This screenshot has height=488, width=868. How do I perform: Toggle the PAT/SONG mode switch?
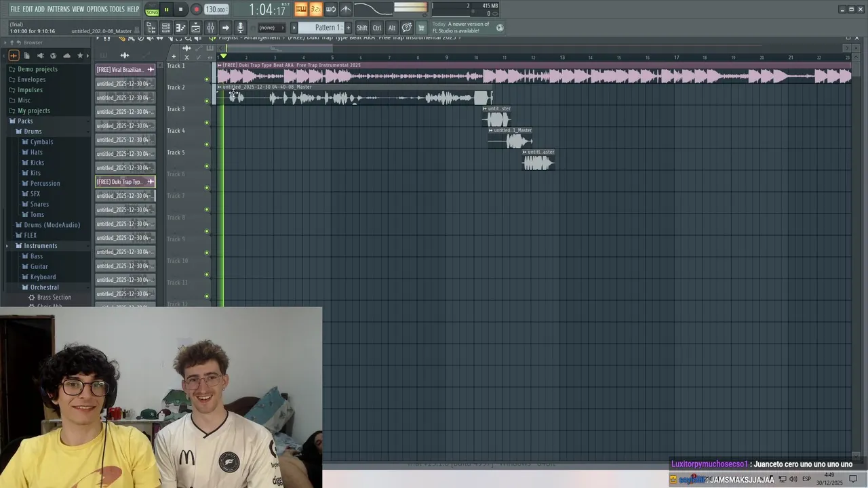click(152, 9)
